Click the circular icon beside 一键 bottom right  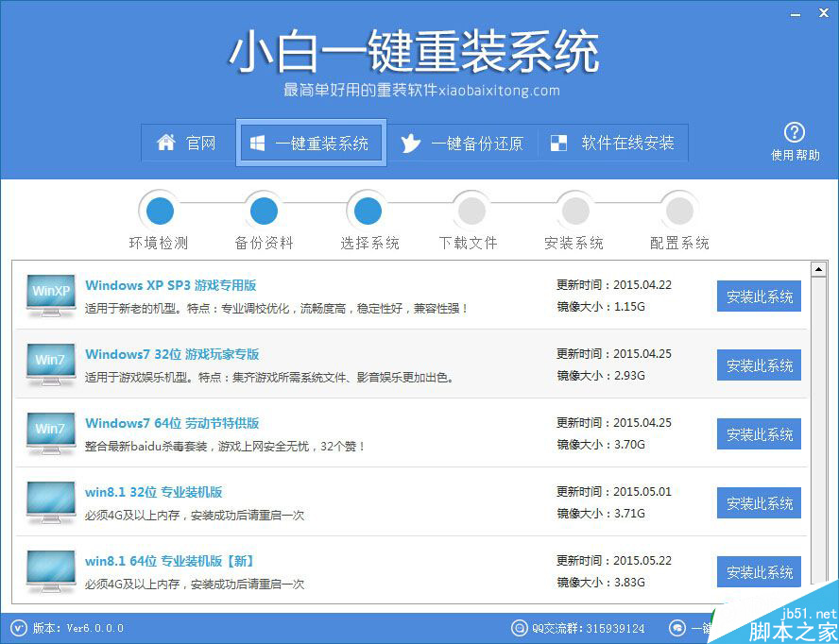click(x=677, y=627)
